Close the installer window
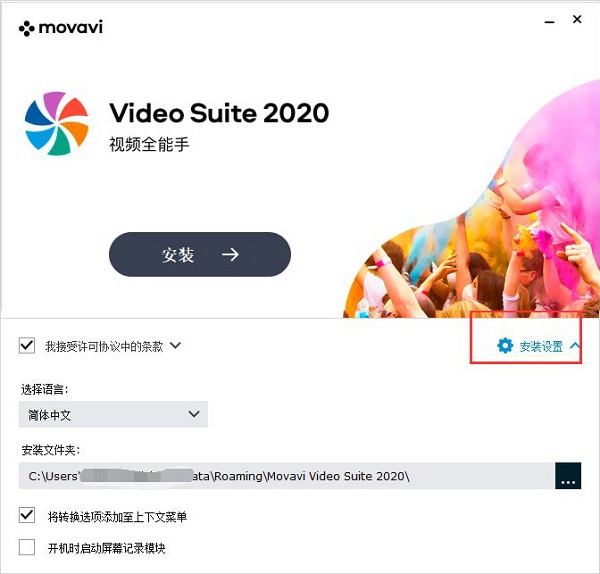The width and height of the screenshot is (600, 574). [x=577, y=19]
